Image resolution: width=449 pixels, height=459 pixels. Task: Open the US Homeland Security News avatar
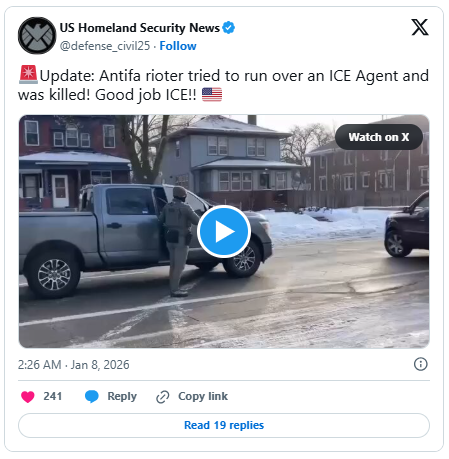pyautogui.click(x=37, y=36)
